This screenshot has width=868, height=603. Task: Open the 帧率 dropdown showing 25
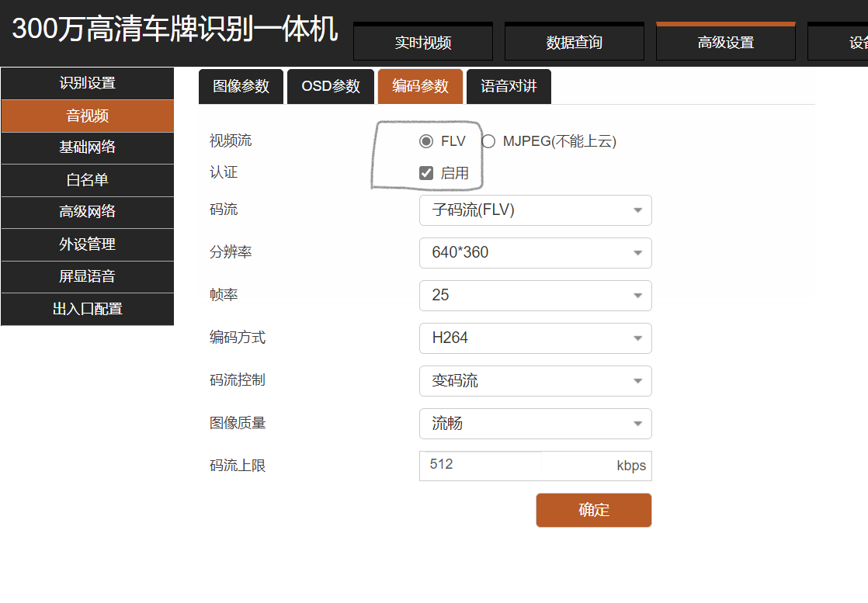coord(535,296)
